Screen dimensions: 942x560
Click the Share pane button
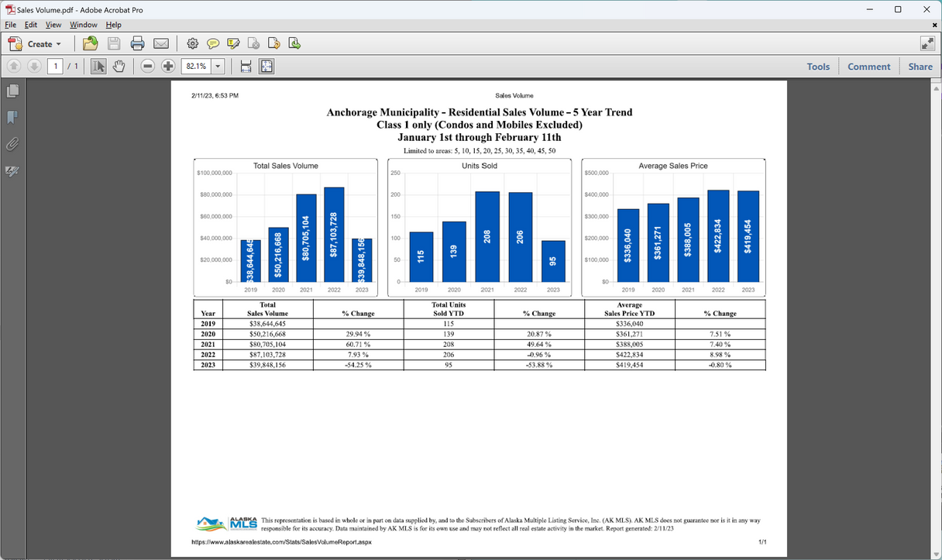(920, 67)
